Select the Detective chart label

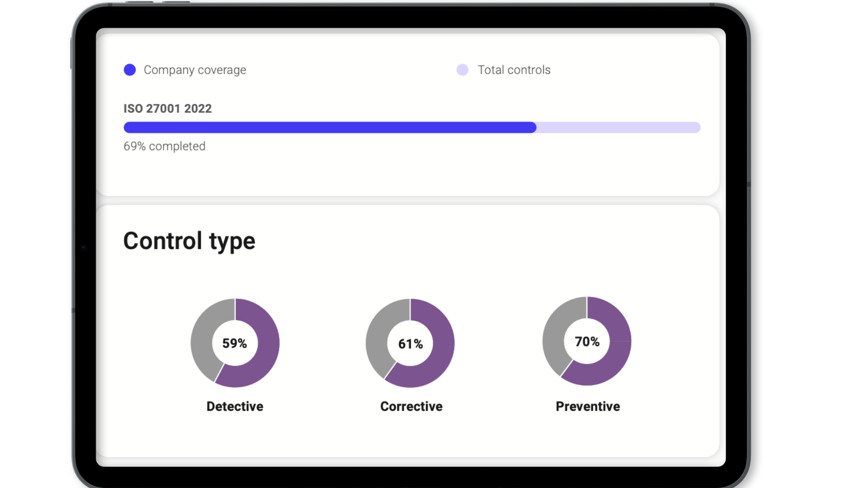pyautogui.click(x=235, y=406)
